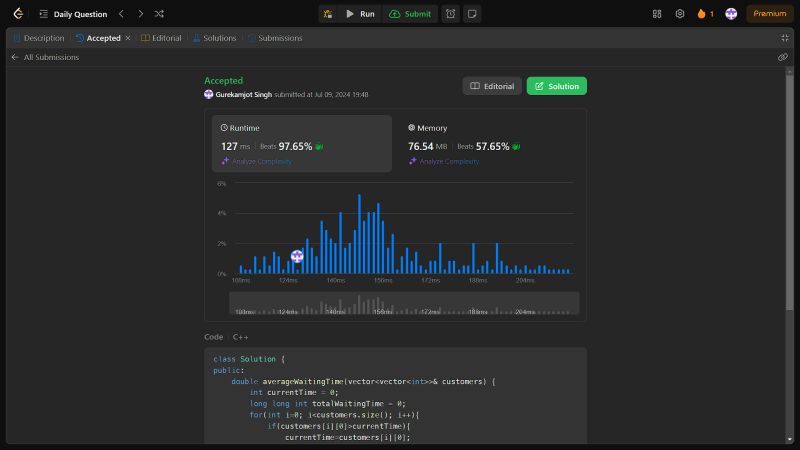Screen dimensions: 800x450
Task: Click the scrollbar up arrow
Action: [790, 72]
